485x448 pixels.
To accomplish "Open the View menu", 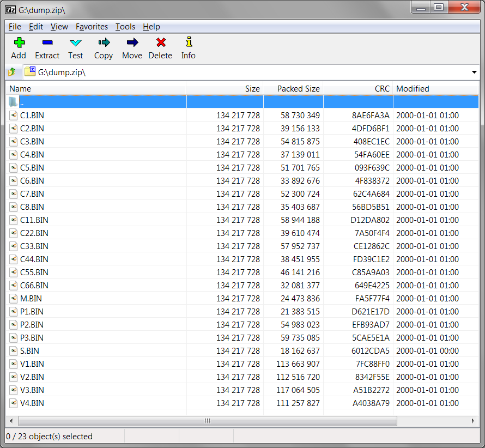I will pyautogui.click(x=59, y=27).
